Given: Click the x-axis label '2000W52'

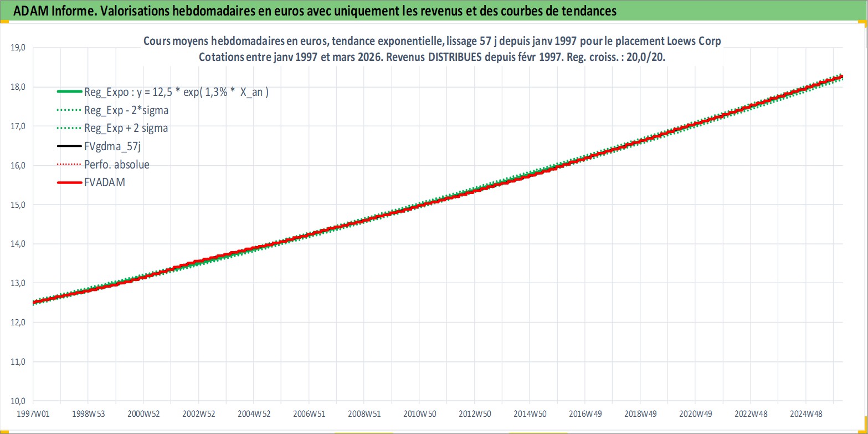Looking at the screenshot, I should pos(143,413).
